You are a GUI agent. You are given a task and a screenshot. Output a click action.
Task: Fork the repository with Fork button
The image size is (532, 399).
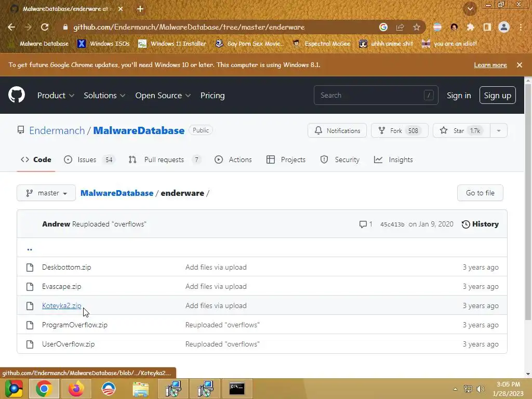[x=400, y=130]
